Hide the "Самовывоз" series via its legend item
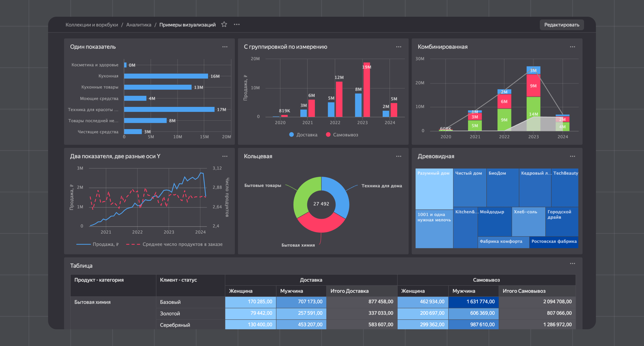Screen dimensions: 644x346 [342, 135]
